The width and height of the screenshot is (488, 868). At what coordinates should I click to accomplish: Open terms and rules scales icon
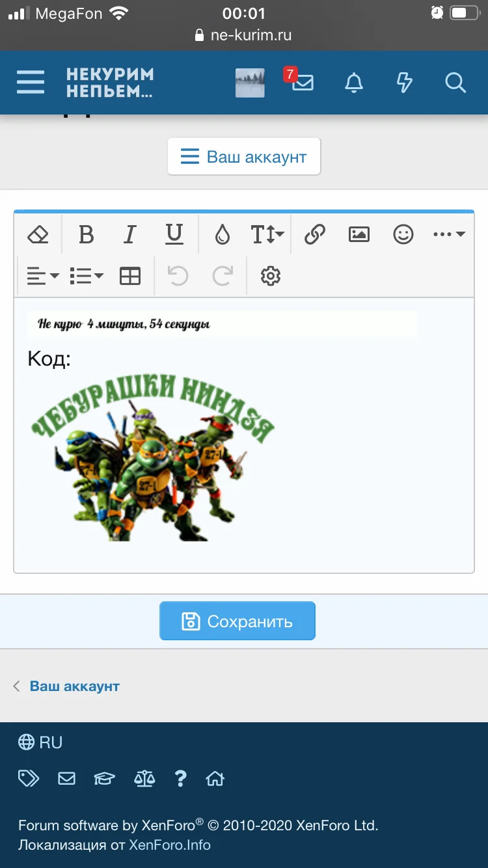[x=144, y=778]
